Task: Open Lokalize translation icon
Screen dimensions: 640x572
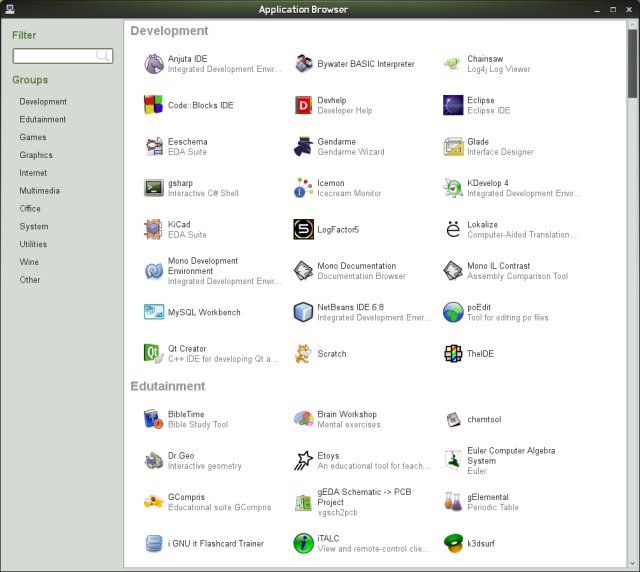Action: point(453,229)
